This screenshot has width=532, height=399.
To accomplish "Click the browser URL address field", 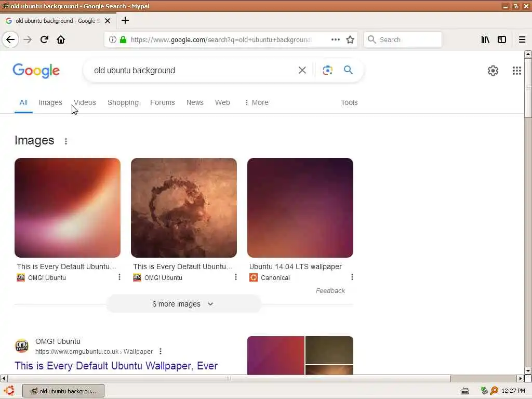I will pos(220,39).
